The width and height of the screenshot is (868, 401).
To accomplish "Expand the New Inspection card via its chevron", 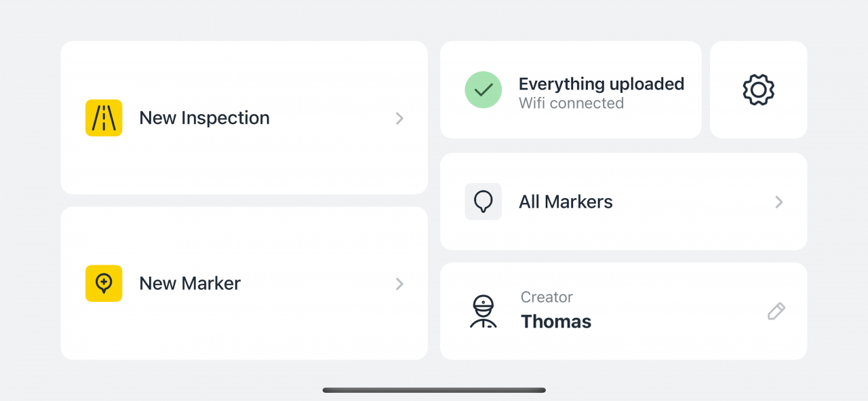I will [x=399, y=118].
